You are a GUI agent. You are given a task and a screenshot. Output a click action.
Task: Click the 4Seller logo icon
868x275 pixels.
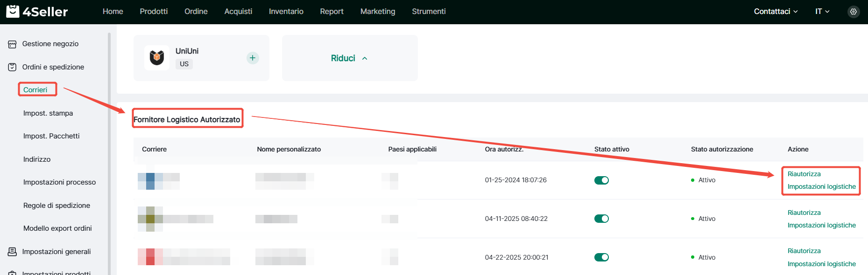point(13,11)
